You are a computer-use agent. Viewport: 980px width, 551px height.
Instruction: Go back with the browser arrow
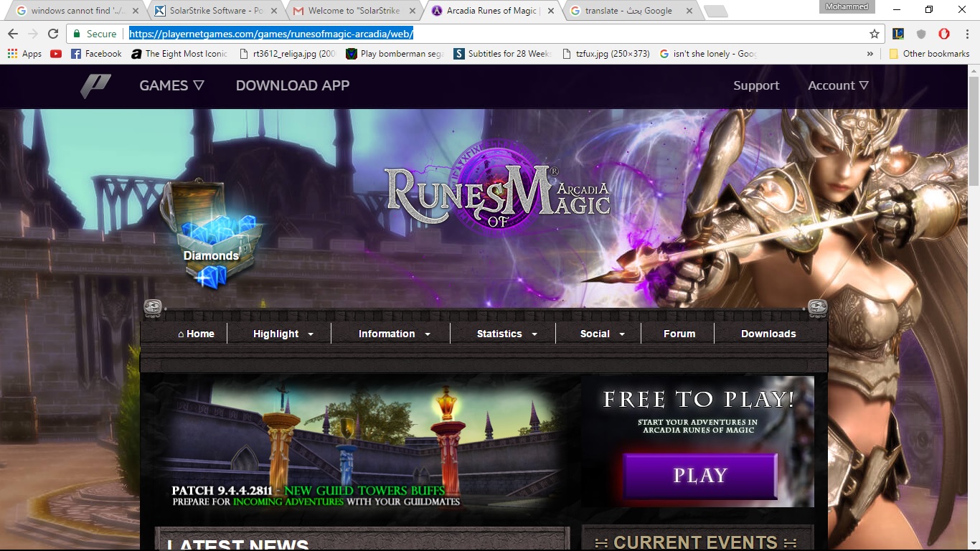13,34
